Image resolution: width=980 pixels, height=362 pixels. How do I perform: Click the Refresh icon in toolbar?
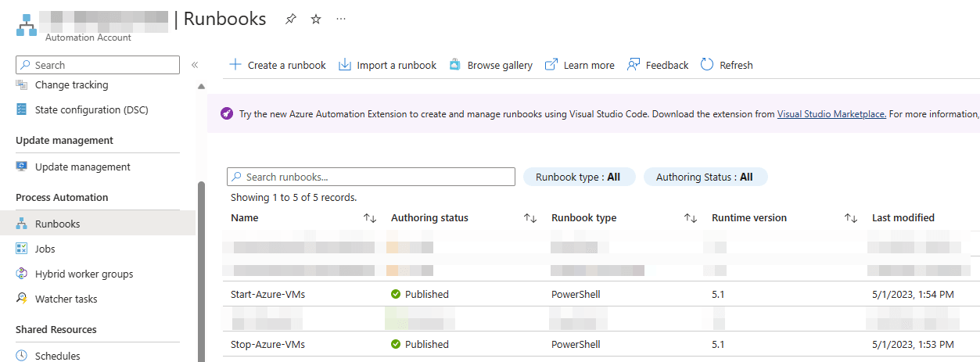(x=707, y=65)
